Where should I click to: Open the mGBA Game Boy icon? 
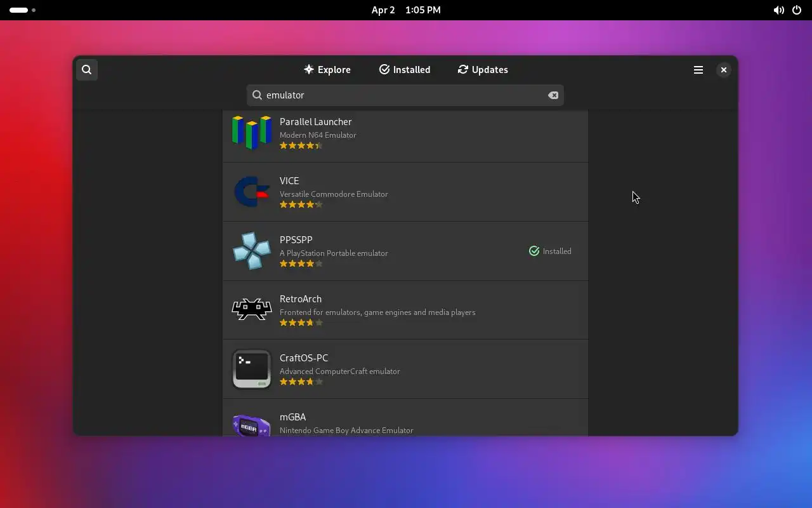tap(252, 424)
